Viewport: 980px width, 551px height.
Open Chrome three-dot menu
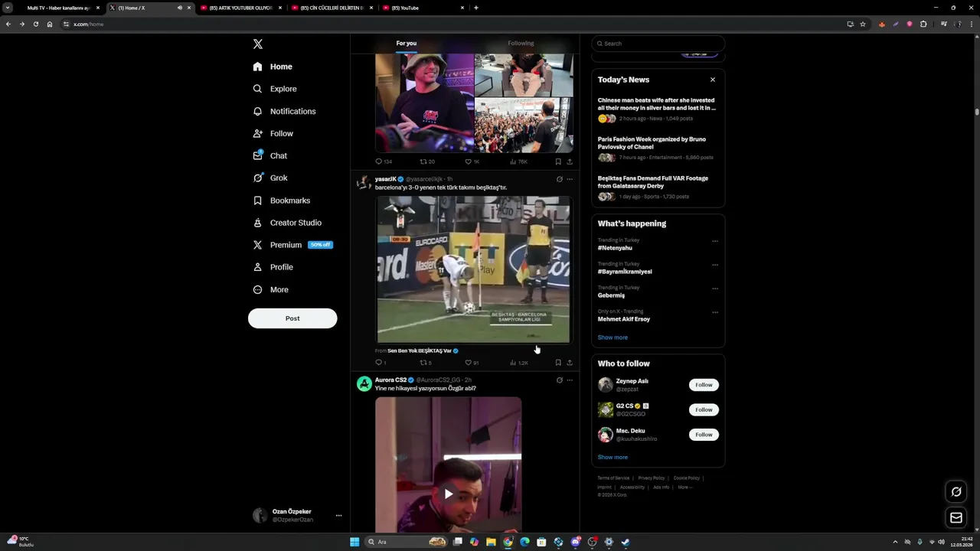pos(972,24)
